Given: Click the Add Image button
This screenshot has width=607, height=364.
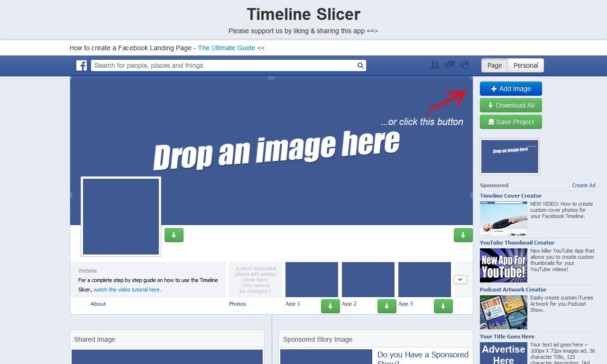Looking at the screenshot, I should [511, 89].
